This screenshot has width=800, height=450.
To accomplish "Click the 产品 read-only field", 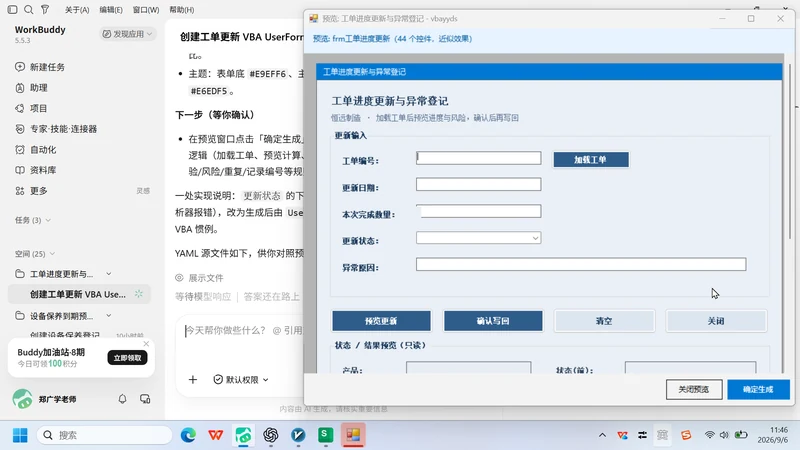I will (468, 368).
